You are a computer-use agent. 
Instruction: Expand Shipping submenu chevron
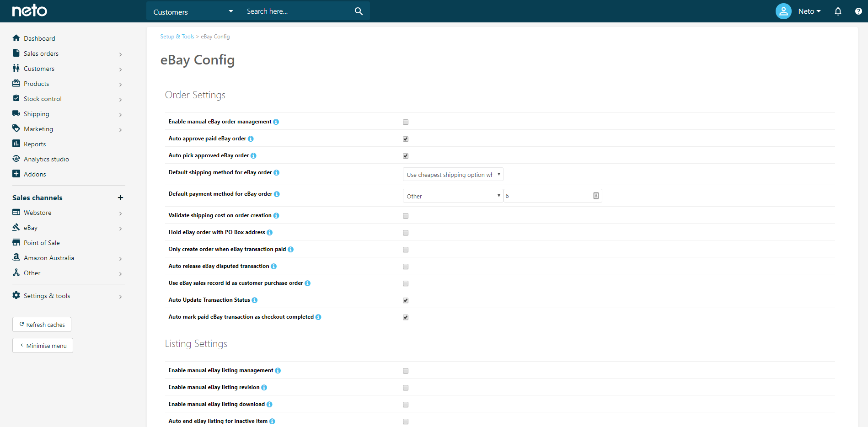(x=120, y=115)
